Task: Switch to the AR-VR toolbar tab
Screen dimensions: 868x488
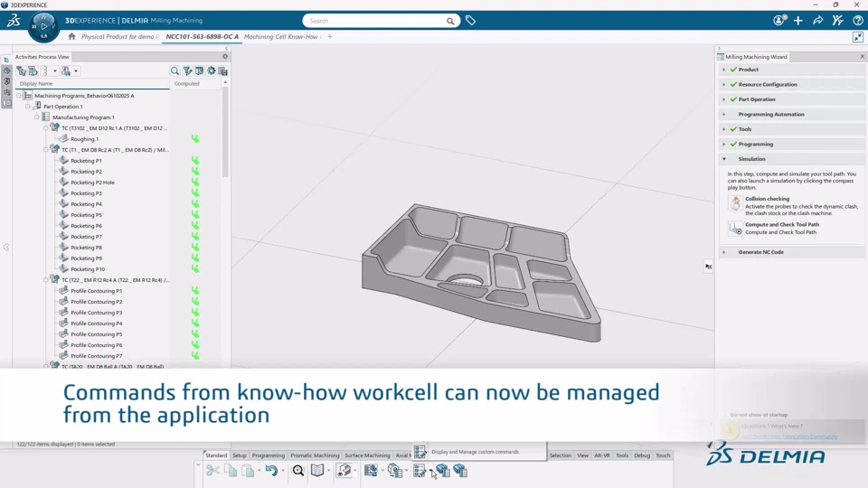Action: click(602, 455)
